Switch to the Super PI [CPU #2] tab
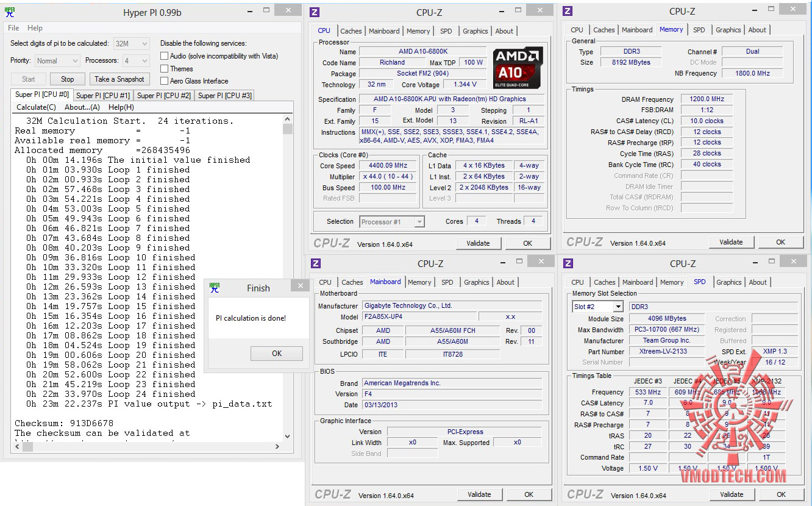The height and width of the screenshot is (506, 812). click(x=163, y=95)
